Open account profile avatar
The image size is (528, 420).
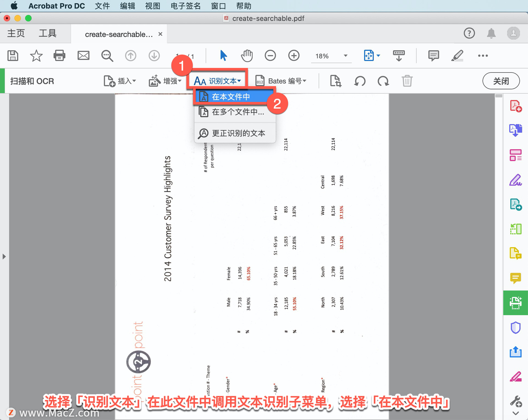[x=513, y=34]
